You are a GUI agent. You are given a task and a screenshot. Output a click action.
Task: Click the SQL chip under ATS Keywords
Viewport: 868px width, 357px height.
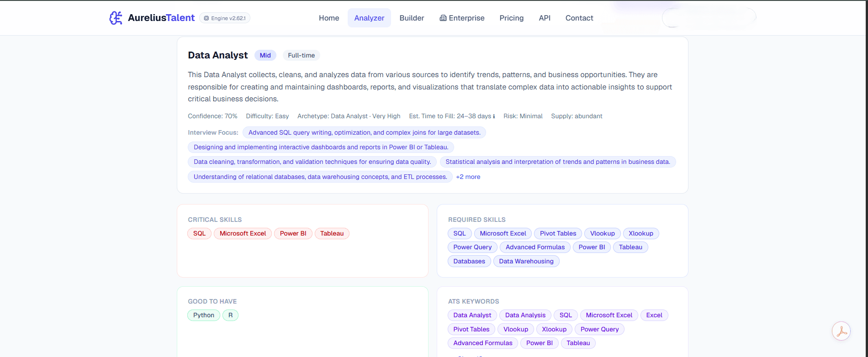point(566,315)
